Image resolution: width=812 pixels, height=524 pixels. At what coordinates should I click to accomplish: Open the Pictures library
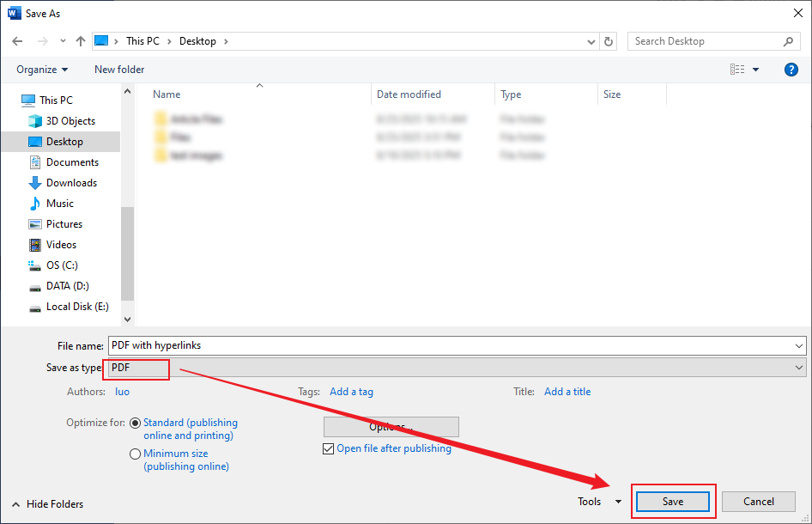66,223
